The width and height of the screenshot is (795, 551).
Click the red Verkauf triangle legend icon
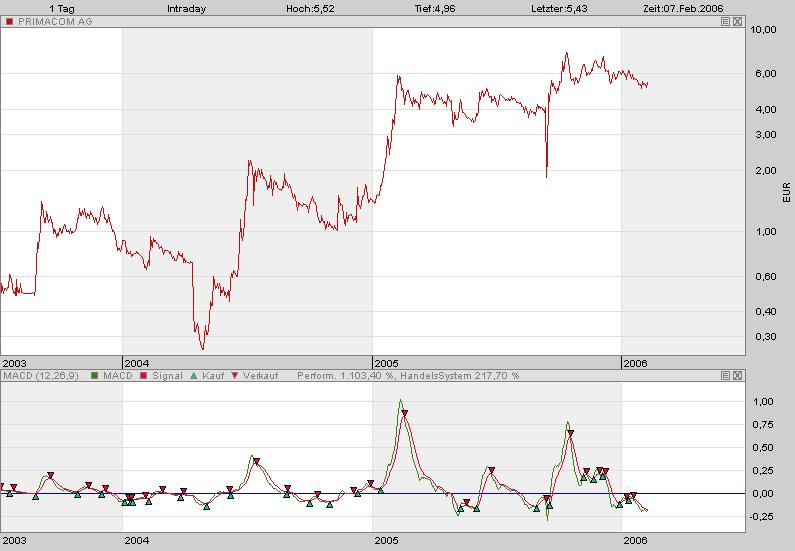tap(234, 376)
